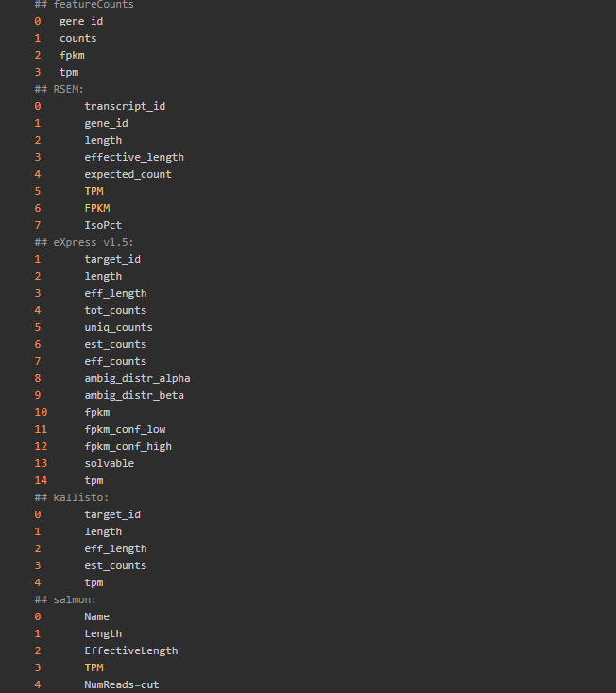Select the 'EffectiveLength' field
This screenshot has width=616, height=693.
tap(131, 651)
